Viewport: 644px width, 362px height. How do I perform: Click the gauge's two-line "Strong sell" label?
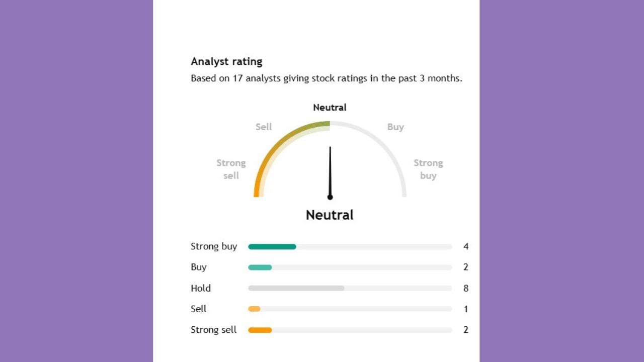pyautogui.click(x=231, y=169)
